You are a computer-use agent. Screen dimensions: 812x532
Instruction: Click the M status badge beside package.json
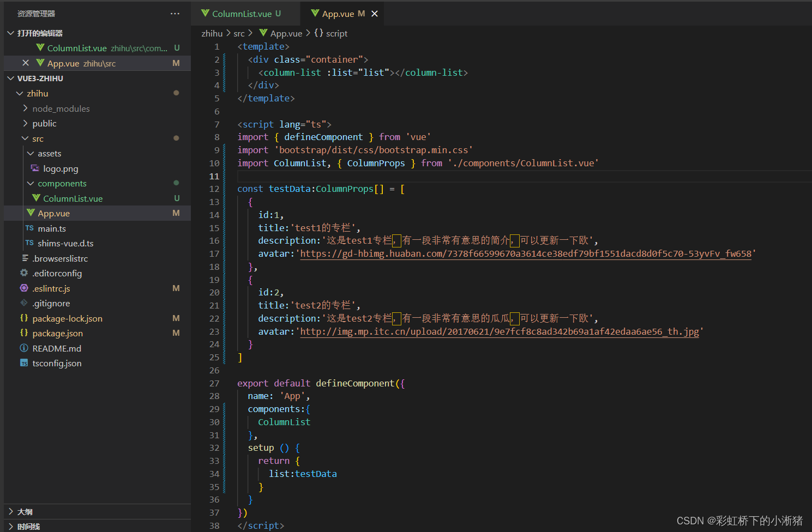pyautogui.click(x=176, y=332)
